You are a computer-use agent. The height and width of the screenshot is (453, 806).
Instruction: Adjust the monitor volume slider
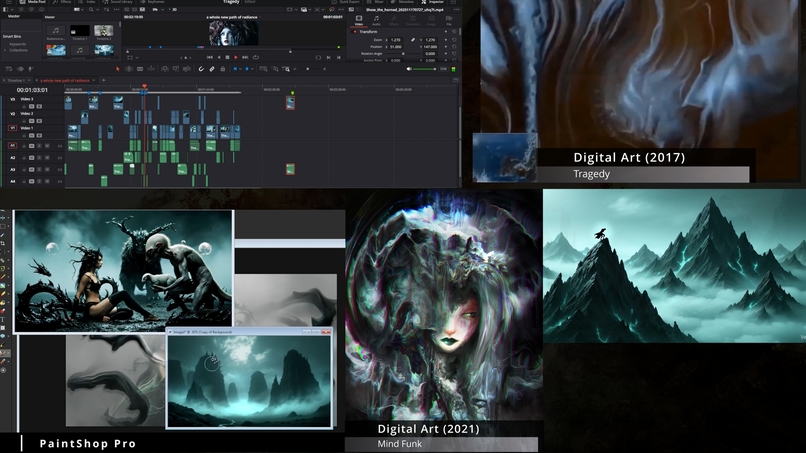point(425,69)
